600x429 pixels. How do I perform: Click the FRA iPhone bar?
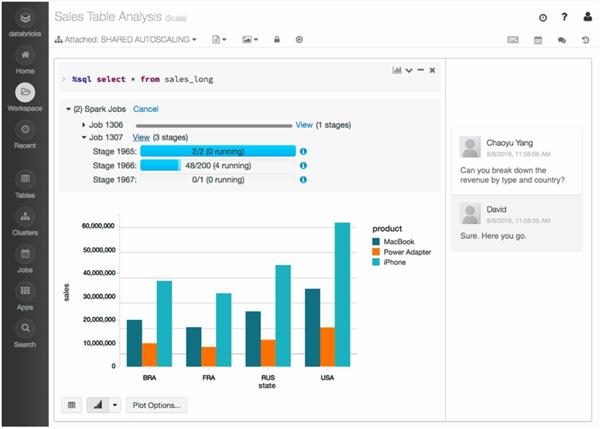223,330
